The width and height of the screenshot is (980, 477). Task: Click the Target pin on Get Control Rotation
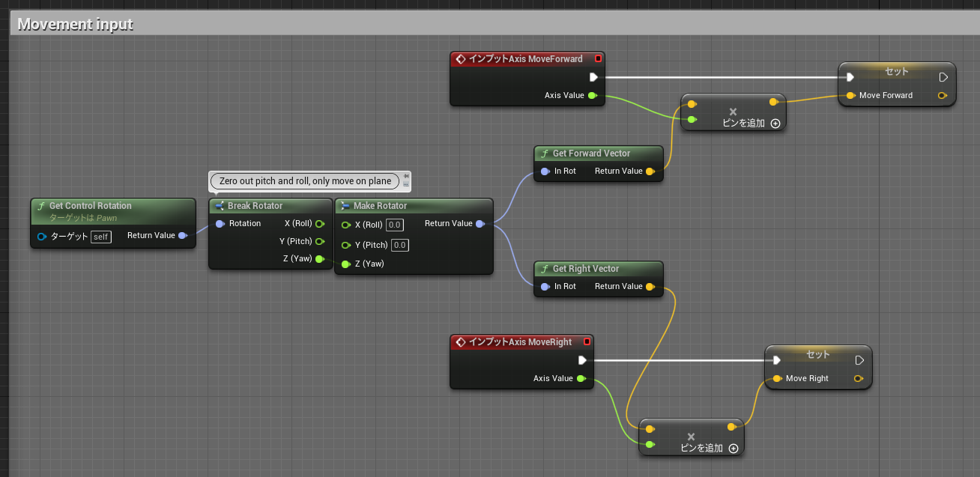coord(41,237)
